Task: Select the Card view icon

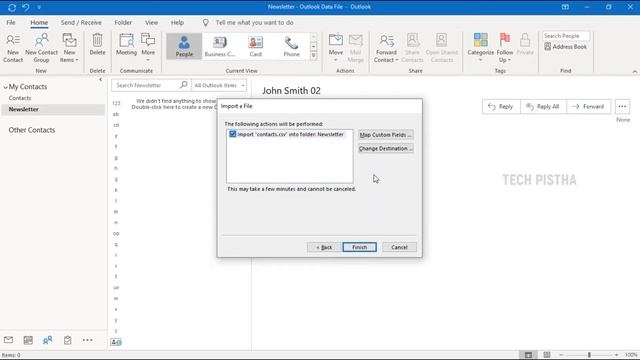Action: [256, 46]
